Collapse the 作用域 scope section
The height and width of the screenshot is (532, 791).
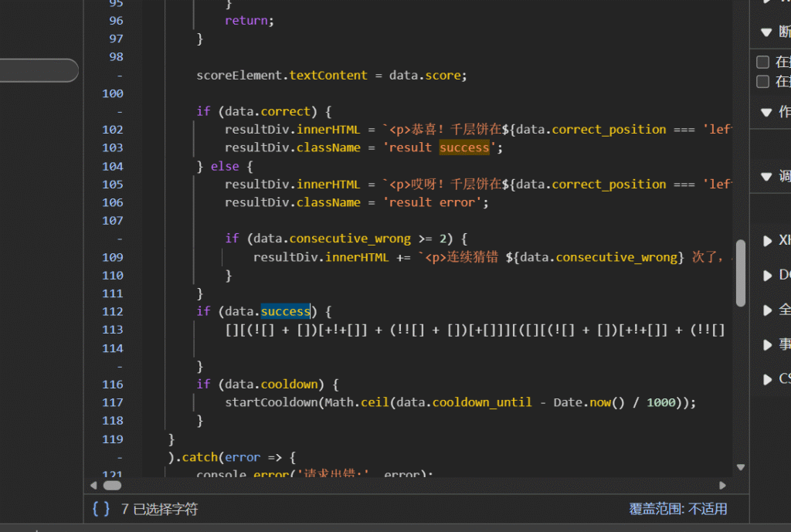coord(766,112)
